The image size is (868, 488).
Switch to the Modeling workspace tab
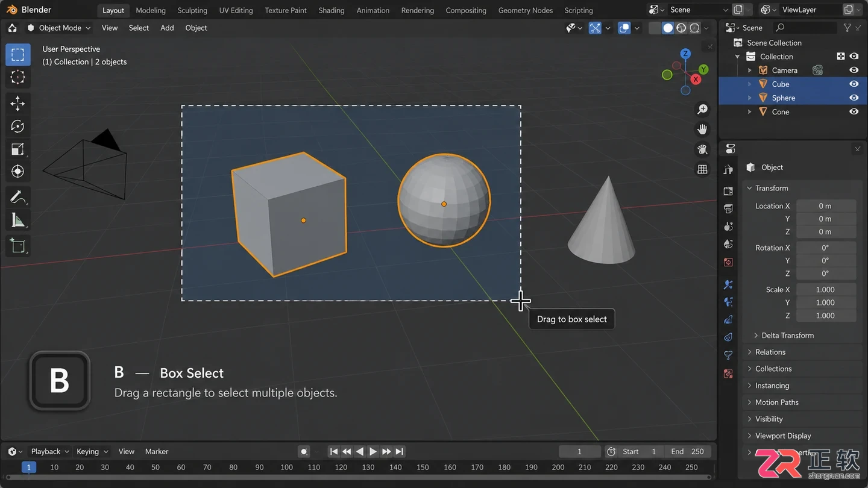[x=151, y=10]
